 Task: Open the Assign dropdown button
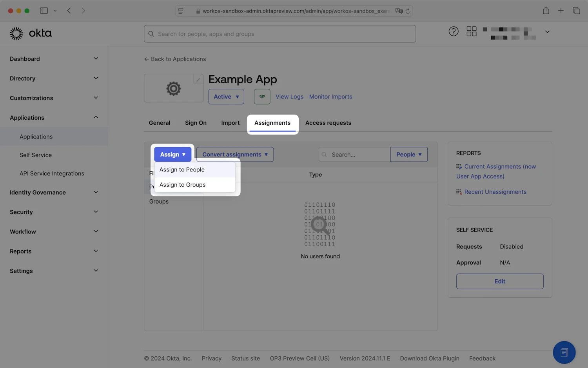coord(172,155)
